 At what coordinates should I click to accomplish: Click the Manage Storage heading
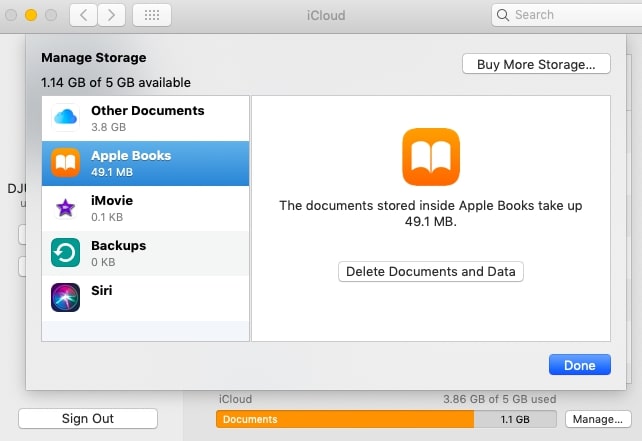tap(94, 58)
